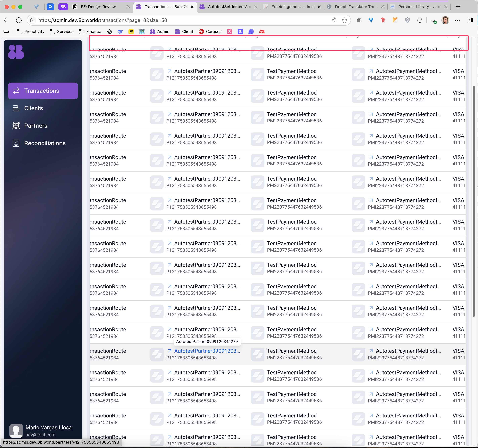The height and width of the screenshot is (448, 478).
Task: Open Reconciliations in the sidebar
Action: [x=43, y=143]
